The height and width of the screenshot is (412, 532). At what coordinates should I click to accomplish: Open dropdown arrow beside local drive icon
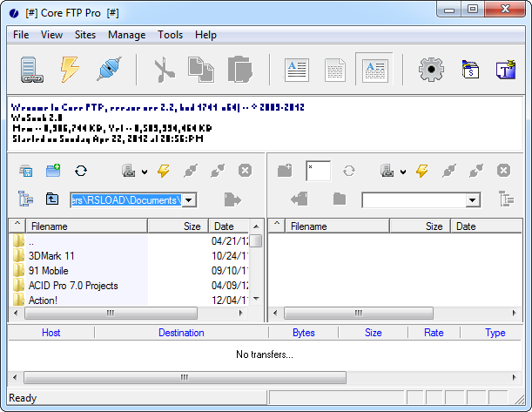[145, 172]
